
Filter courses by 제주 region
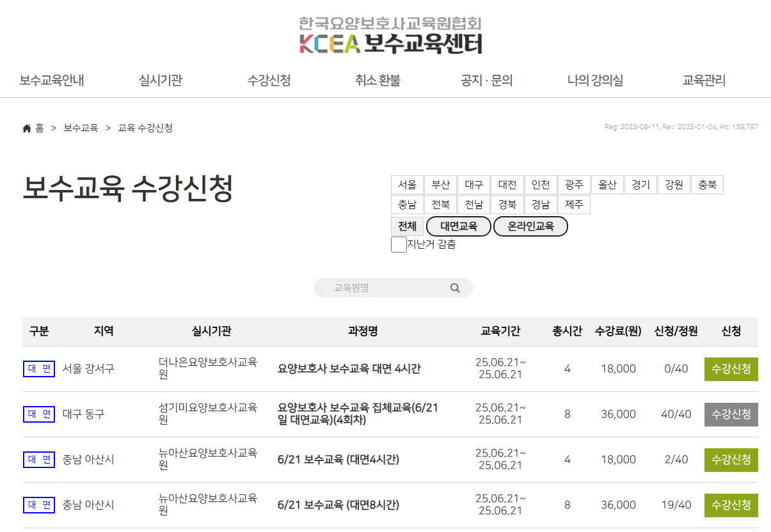[x=574, y=204]
